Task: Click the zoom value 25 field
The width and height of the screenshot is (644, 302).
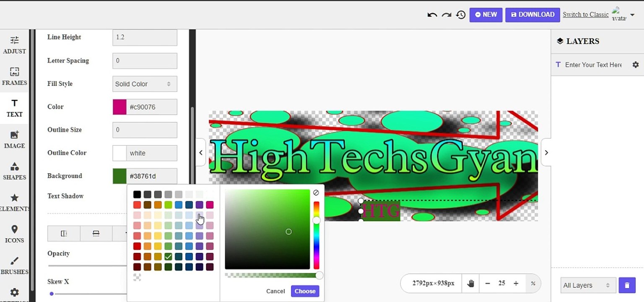Action: point(502,284)
